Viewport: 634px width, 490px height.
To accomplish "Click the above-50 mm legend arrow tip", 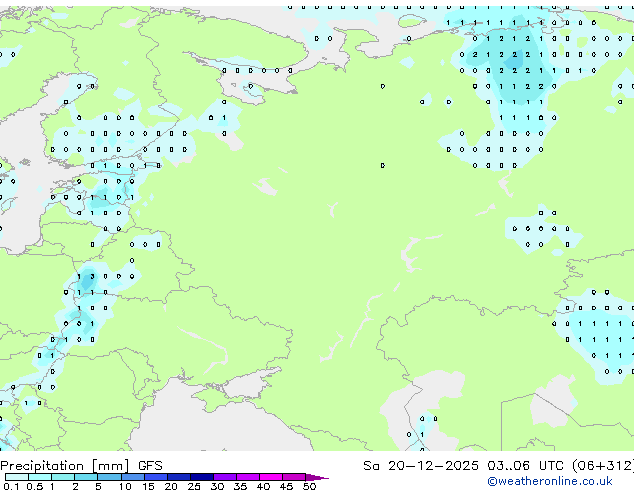I will (317, 477).
